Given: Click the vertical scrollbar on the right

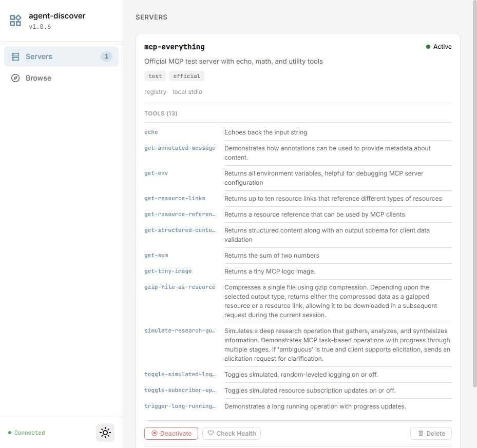Looking at the screenshot, I should [x=473, y=205].
